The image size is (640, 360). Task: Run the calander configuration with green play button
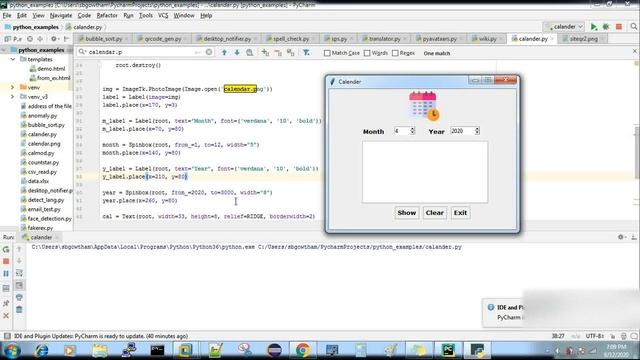593,27
